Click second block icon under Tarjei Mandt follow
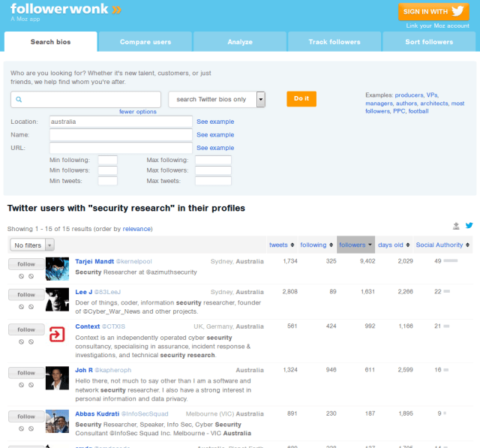 coord(31,276)
